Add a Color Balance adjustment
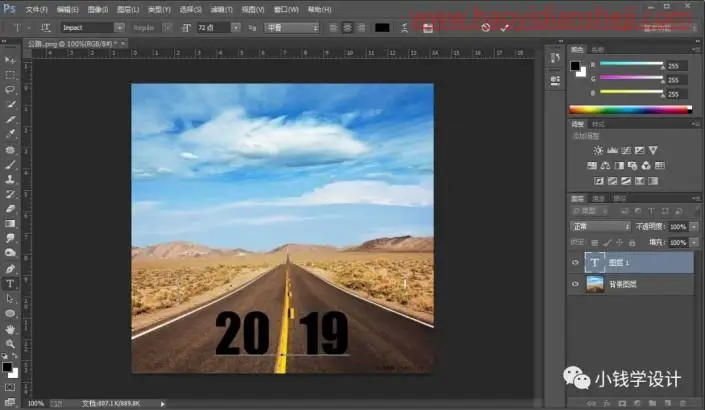 coord(606,165)
